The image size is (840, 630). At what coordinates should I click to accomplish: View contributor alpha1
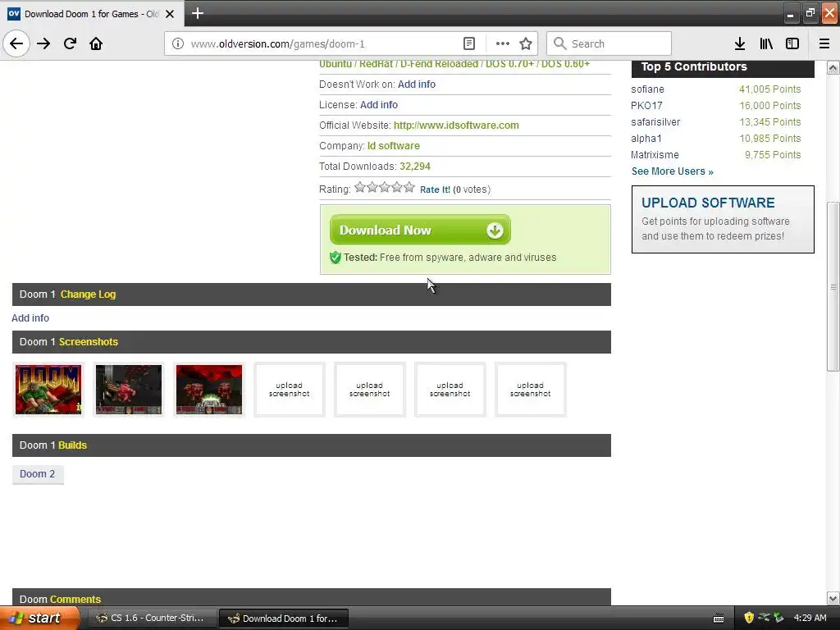click(x=646, y=138)
